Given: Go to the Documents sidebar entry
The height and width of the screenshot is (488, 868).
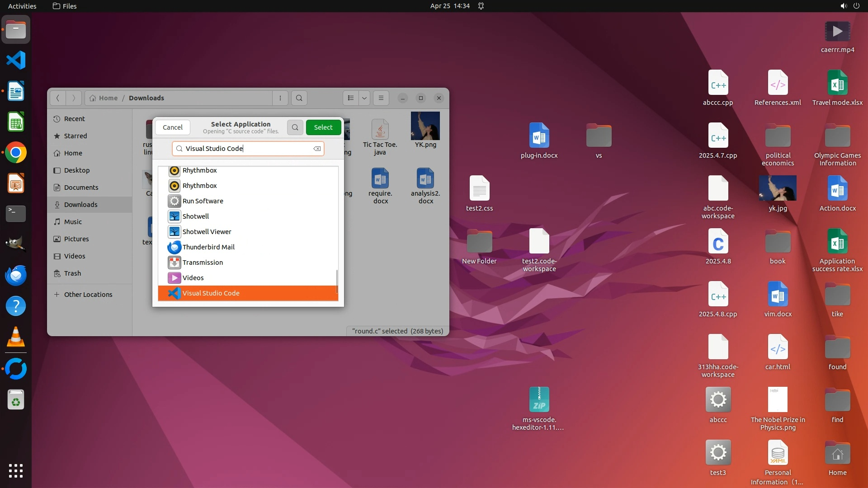Looking at the screenshot, I should [x=81, y=188].
